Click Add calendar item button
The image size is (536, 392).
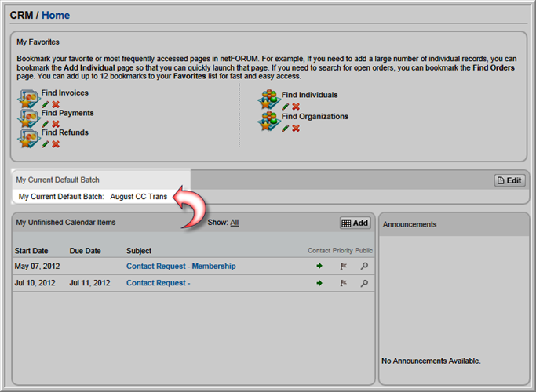tap(356, 223)
